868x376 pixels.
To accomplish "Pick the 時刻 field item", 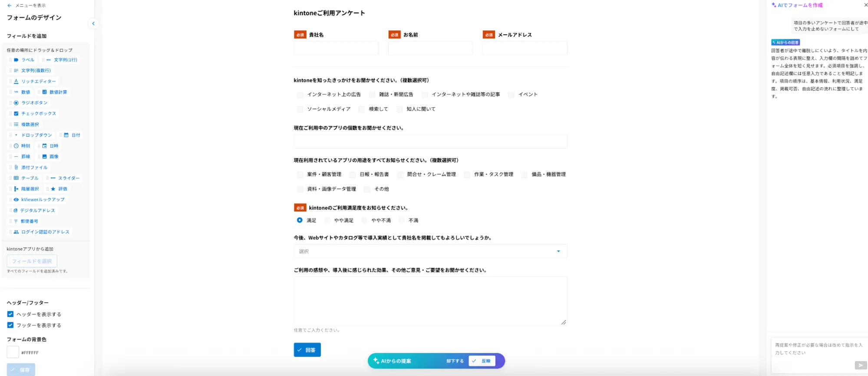I will 20,146.
